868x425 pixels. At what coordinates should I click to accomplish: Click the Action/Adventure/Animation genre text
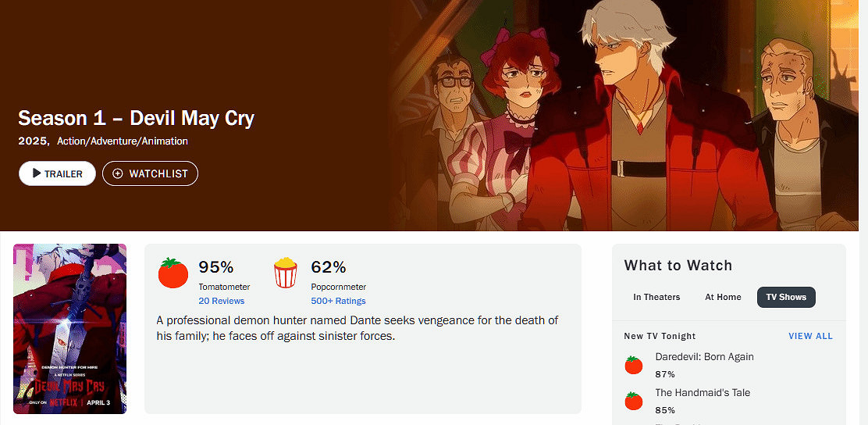(122, 141)
